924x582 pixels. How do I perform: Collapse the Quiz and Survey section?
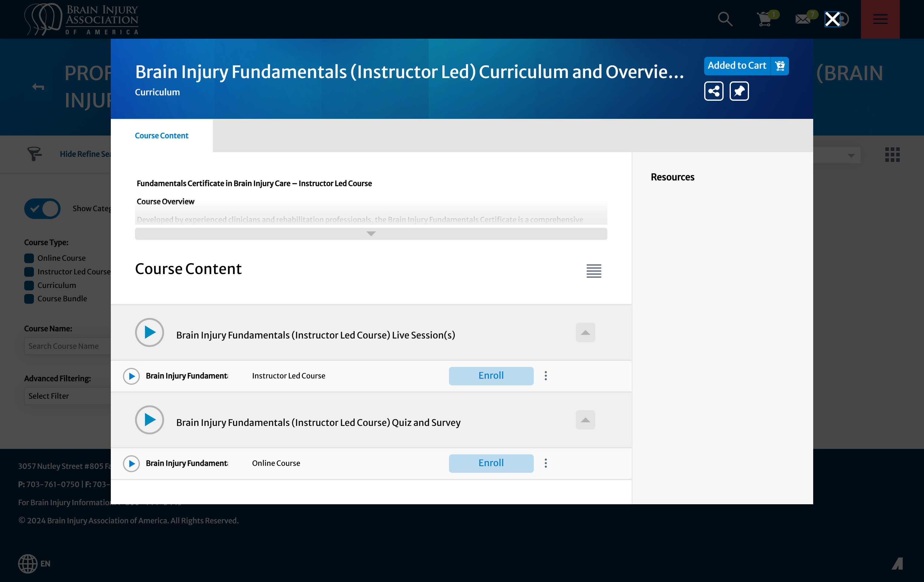(x=585, y=420)
